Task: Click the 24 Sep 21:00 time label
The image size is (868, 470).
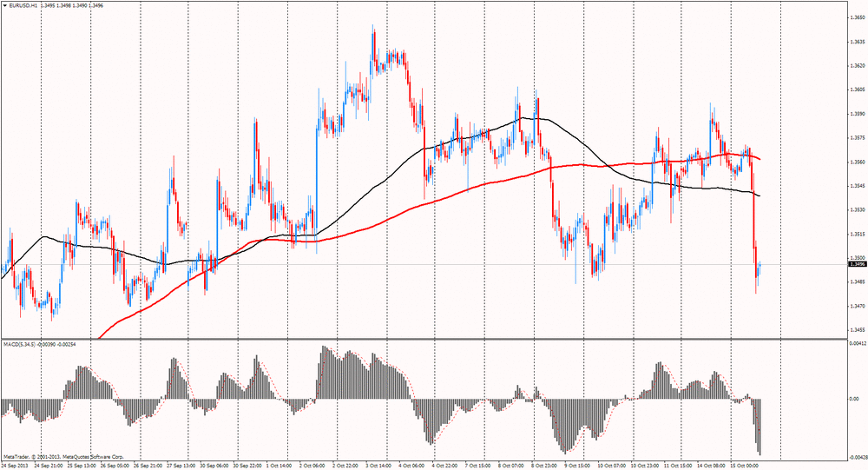Action: [47, 466]
